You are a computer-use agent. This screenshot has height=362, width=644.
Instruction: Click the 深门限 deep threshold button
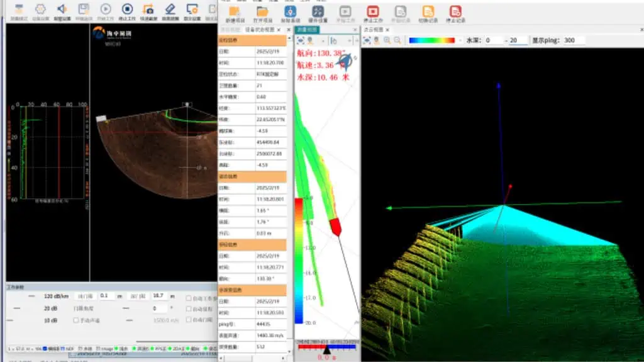click(x=138, y=296)
